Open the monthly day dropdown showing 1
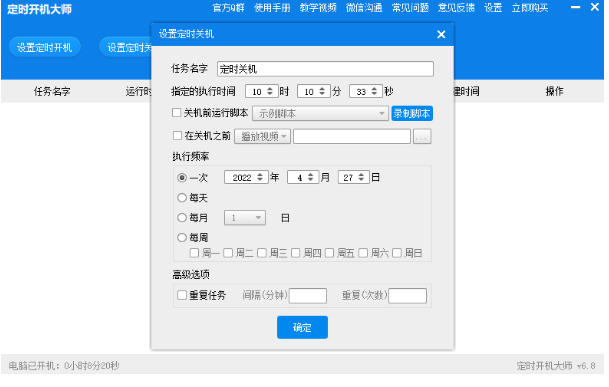The width and height of the screenshot is (609, 387). (x=245, y=218)
